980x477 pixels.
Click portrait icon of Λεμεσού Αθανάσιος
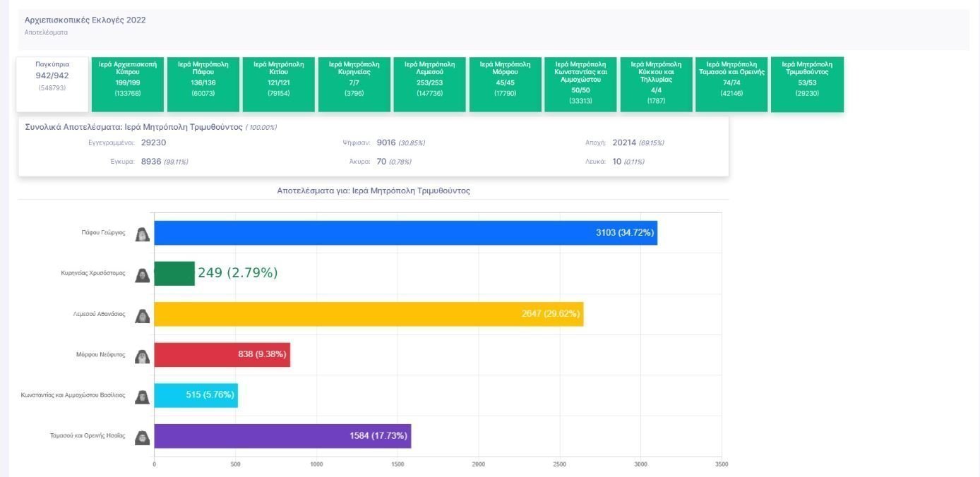coord(143,315)
